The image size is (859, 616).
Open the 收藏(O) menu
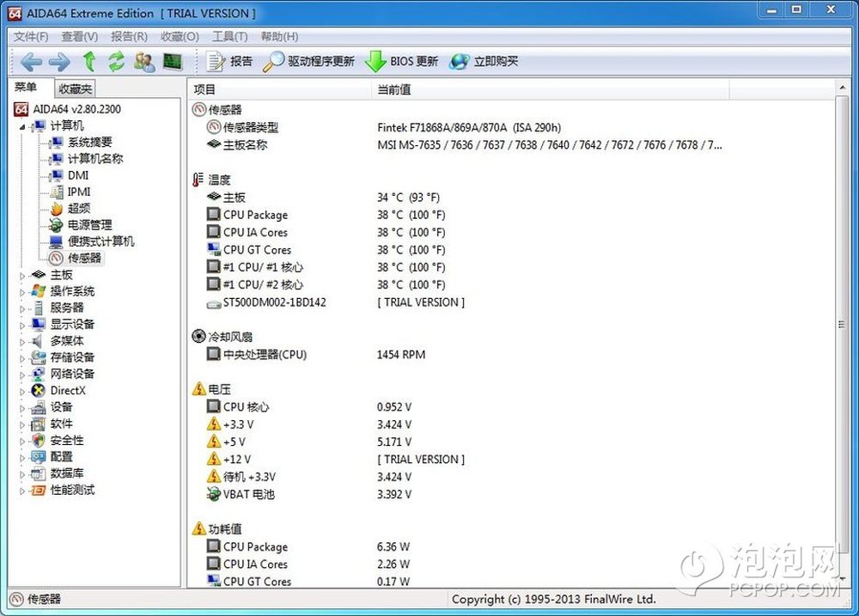(180, 37)
